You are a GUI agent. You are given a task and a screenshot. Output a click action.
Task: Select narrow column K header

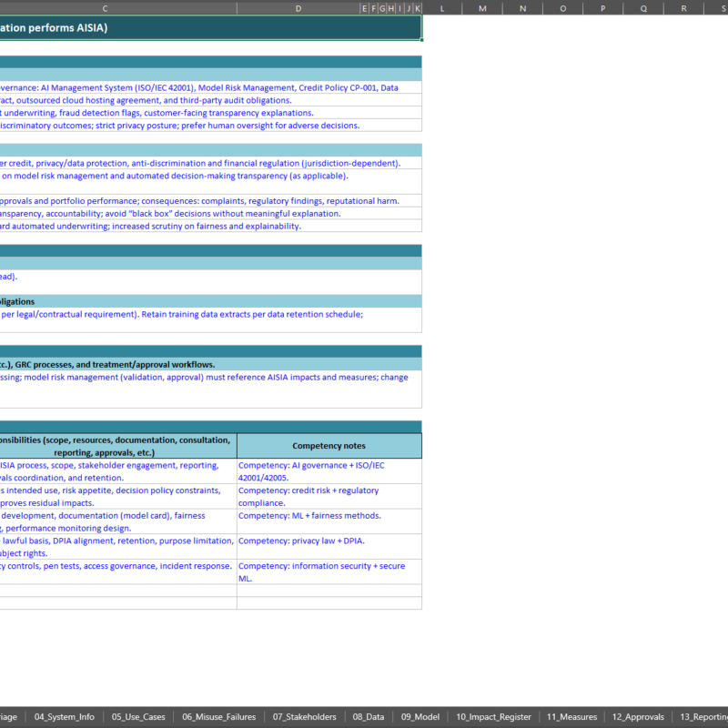click(x=418, y=8)
